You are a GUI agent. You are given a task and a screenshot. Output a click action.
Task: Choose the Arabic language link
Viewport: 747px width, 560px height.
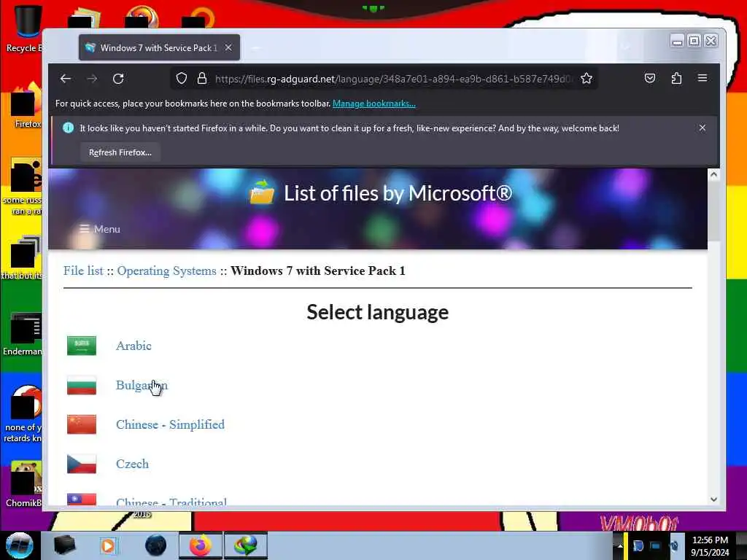click(x=134, y=346)
